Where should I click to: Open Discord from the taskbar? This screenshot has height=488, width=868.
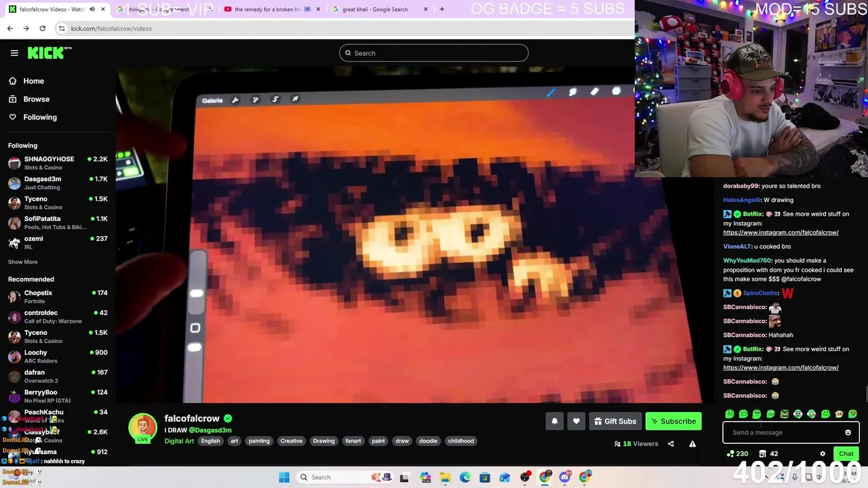[565, 477]
